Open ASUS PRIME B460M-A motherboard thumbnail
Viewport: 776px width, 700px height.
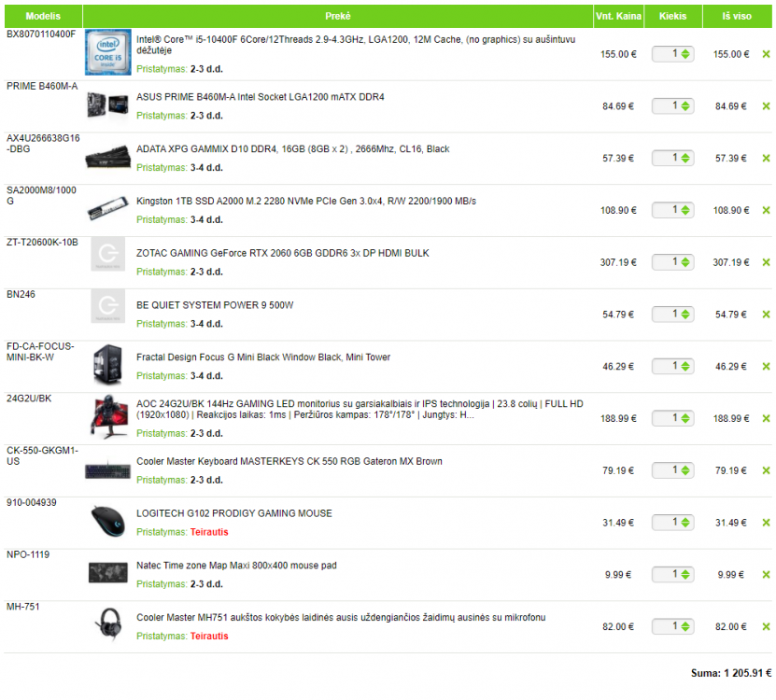[108, 105]
